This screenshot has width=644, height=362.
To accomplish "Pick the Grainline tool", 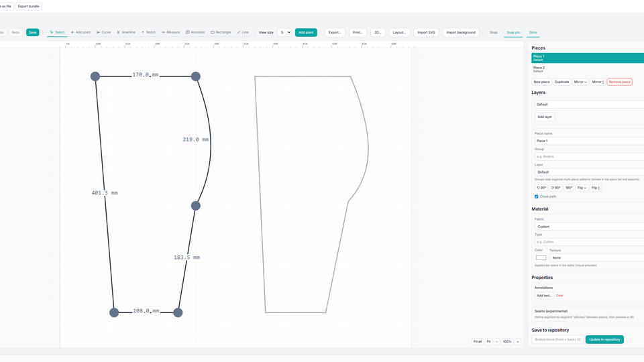I will (x=126, y=32).
